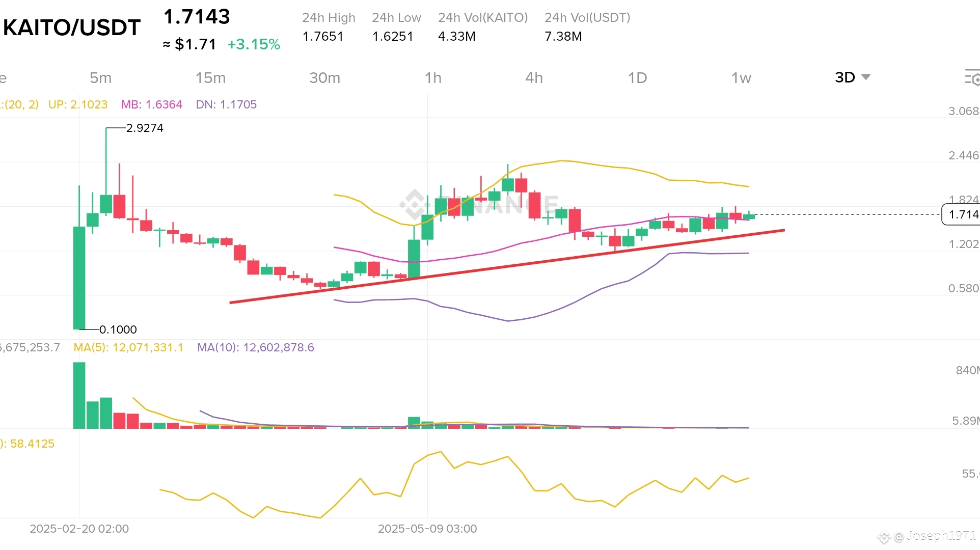Open the 1D timeframe tab
980x550 pixels.
click(637, 78)
